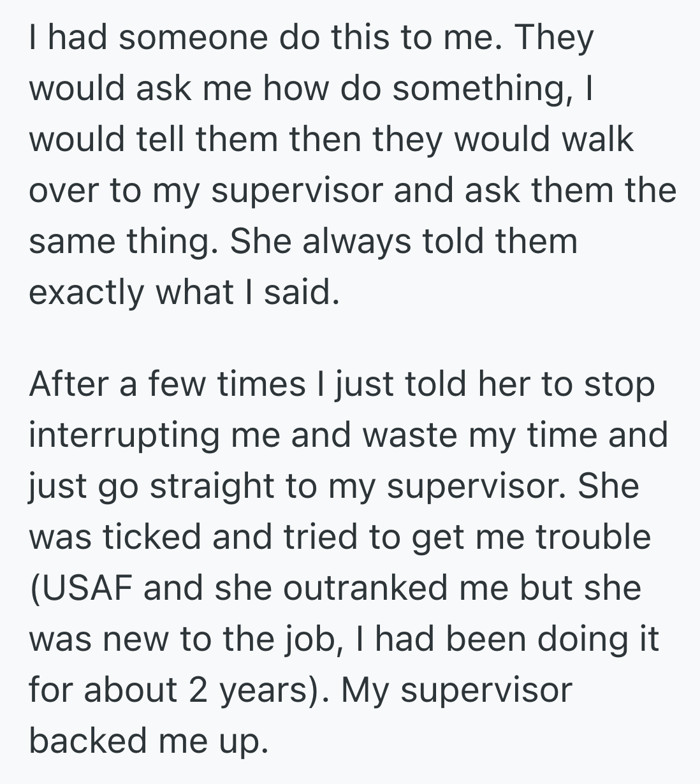Viewport: 700px width, 784px height.
Task: Click the phrase "exactly what I said"
Action: pyautogui.click(x=181, y=293)
